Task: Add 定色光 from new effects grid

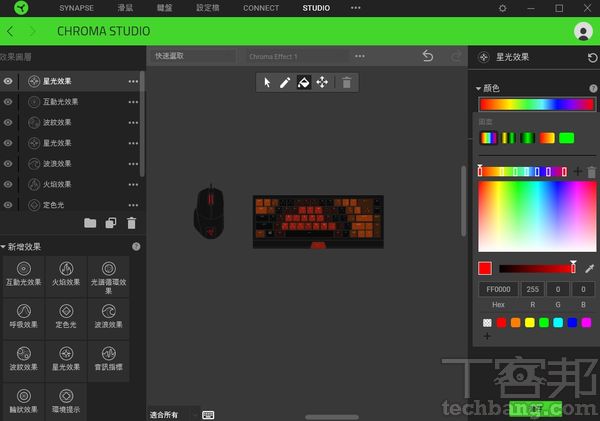Action: click(66, 317)
